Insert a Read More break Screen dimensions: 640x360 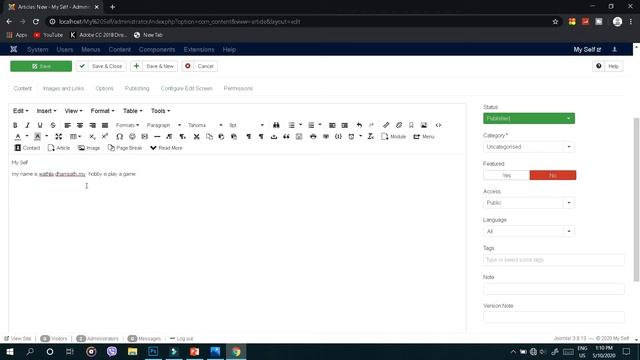pyautogui.click(x=166, y=148)
